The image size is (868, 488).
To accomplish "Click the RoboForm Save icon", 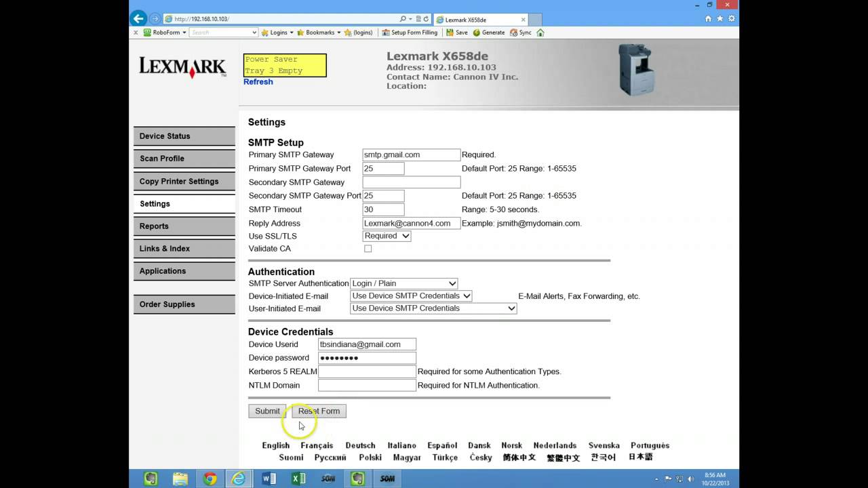I will coord(457,33).
